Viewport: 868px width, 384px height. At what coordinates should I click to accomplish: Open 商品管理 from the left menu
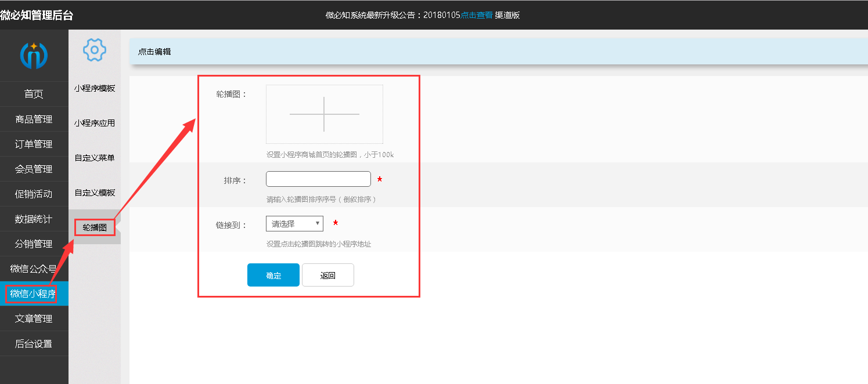(34, 119)
